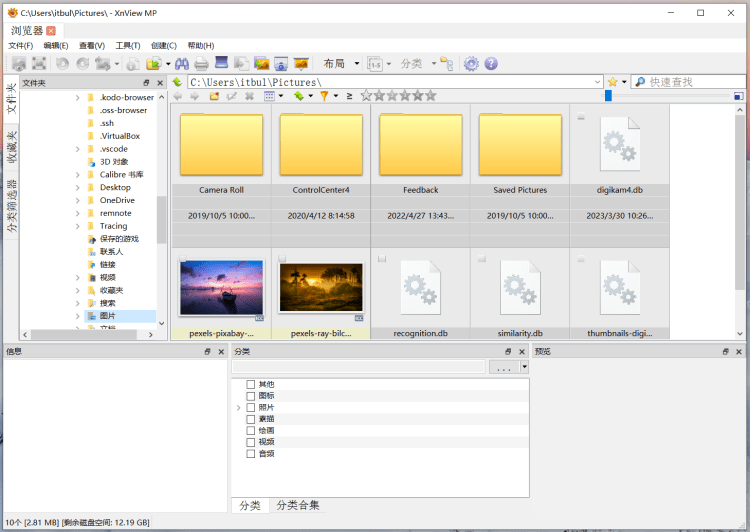
Task: Rotate image right using toolbar icon
Action: click(83, 64)
